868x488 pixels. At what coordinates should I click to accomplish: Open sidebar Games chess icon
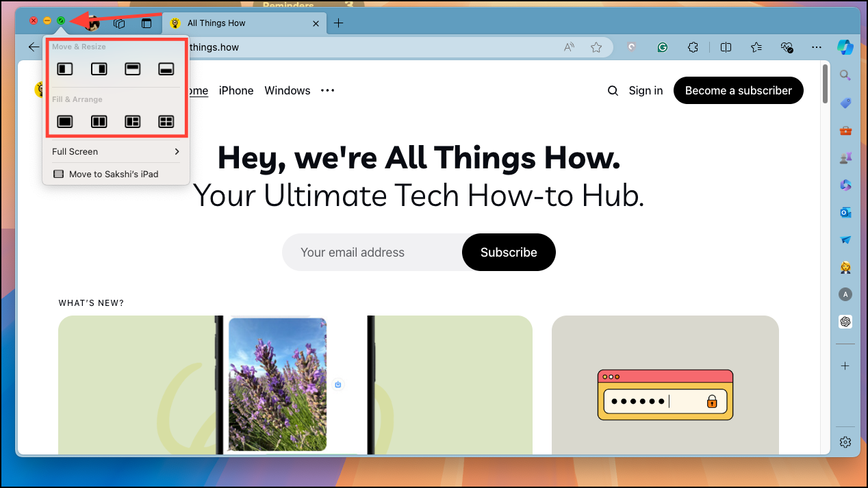845,157
